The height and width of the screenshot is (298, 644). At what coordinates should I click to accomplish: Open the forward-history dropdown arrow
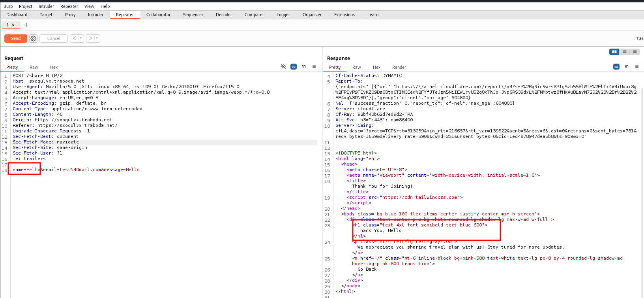(97, 38)
